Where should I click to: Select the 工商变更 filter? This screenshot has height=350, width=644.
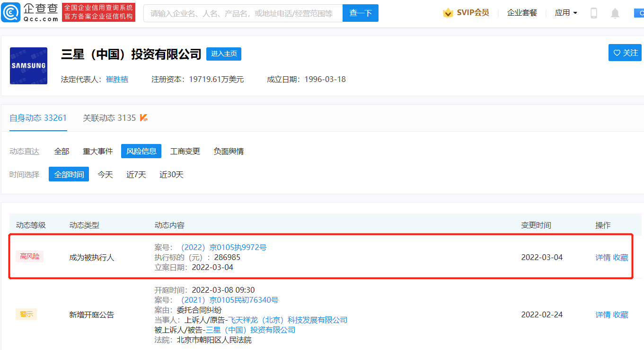click(x=185, y=151)
